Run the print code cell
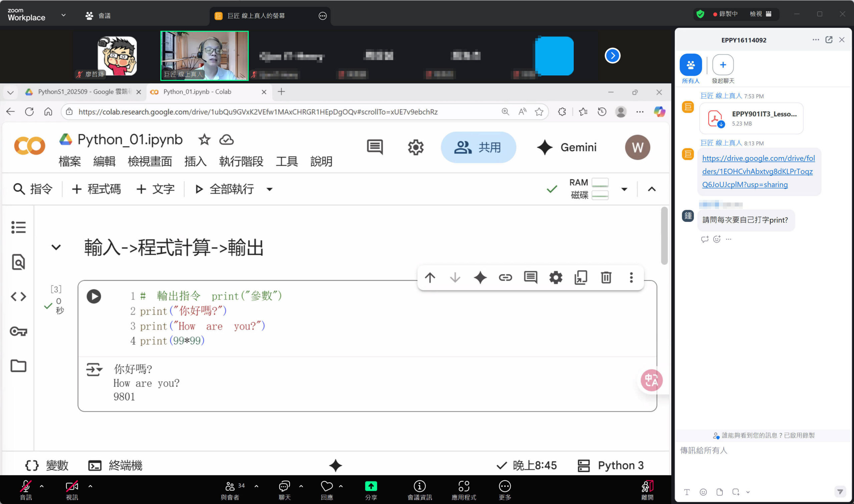This screenshot has width=854, height=504. pyautogui.click(x=94, y=296)
